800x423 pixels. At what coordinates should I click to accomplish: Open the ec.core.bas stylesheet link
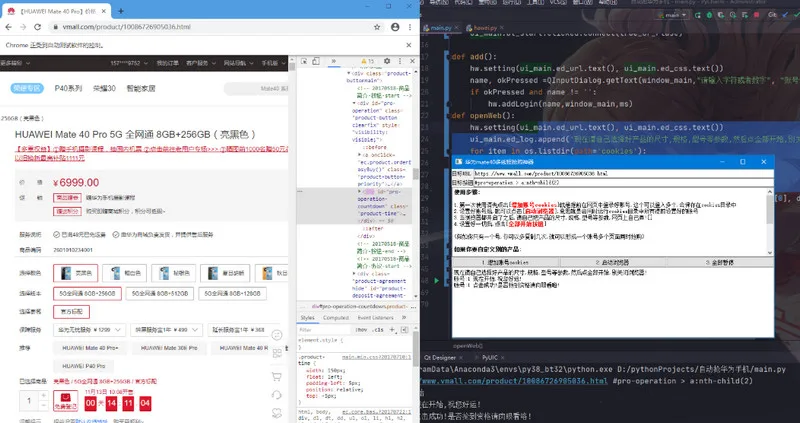coord(376,412)
